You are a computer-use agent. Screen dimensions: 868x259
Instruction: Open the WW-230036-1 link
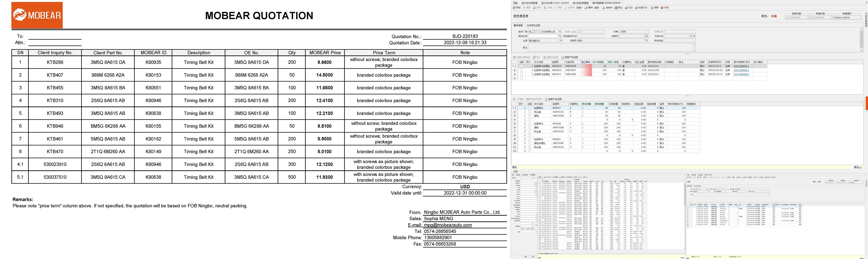pos(741,66)
